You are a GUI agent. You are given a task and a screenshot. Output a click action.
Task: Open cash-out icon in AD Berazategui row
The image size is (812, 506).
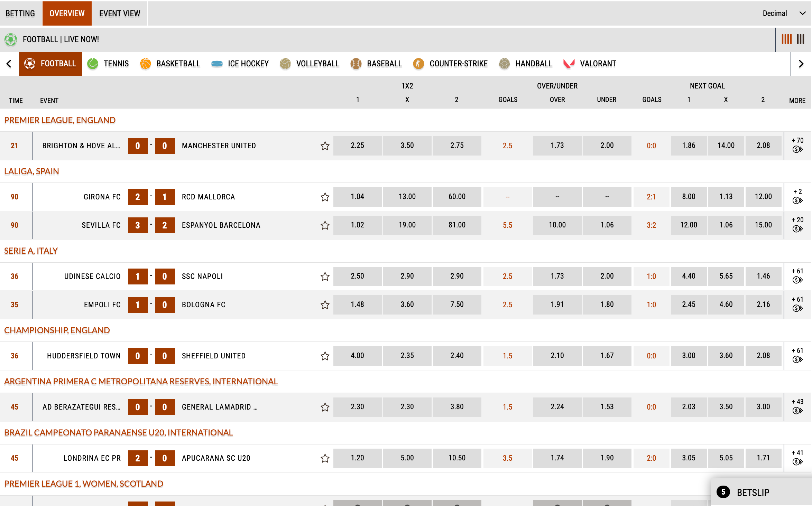[797, 411]
